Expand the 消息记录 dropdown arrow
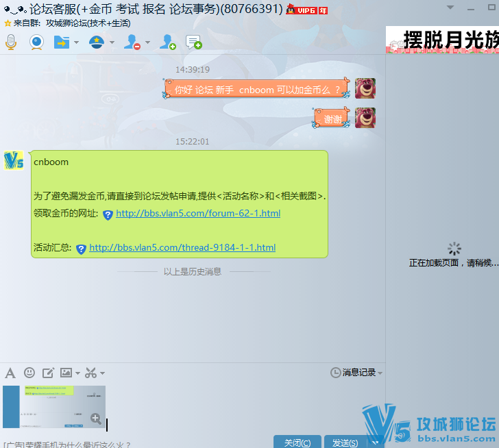The width and height of the screenshot is (499, 448). [x=380, y=373]
